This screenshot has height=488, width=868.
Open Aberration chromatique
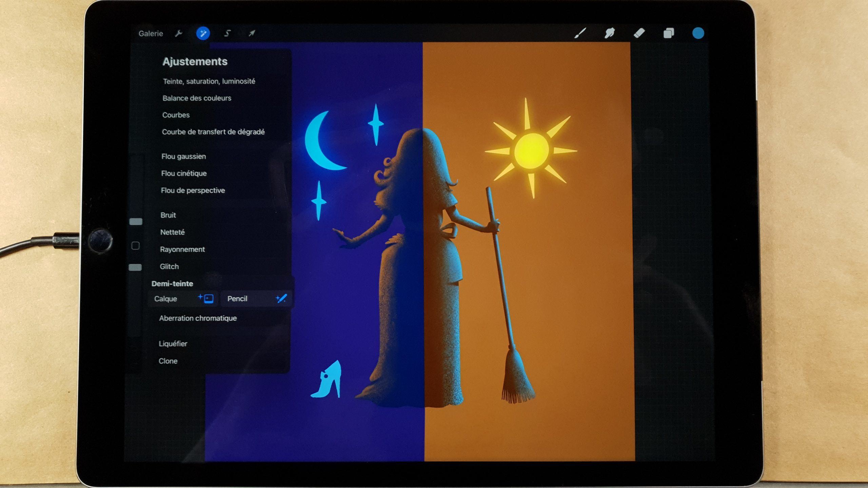tap(198, 318)
